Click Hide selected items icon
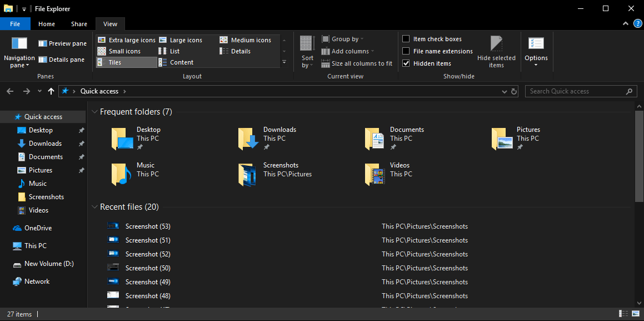The width and height of the screenshot is (644, 321). click(x=496, y=44)
